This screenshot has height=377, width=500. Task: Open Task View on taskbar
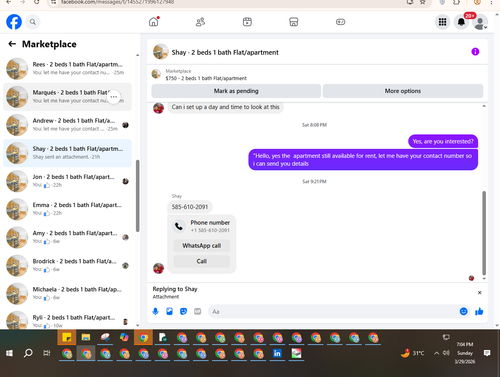[47, 353]
